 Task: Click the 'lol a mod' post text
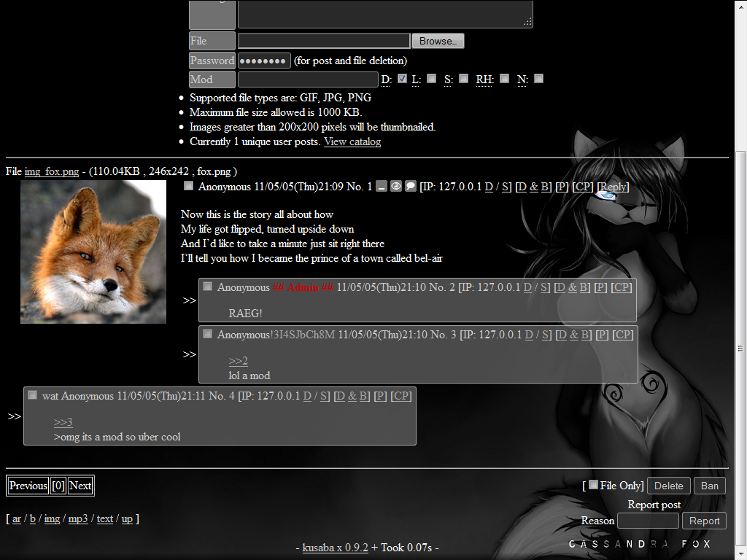click(x=249, y=376)
